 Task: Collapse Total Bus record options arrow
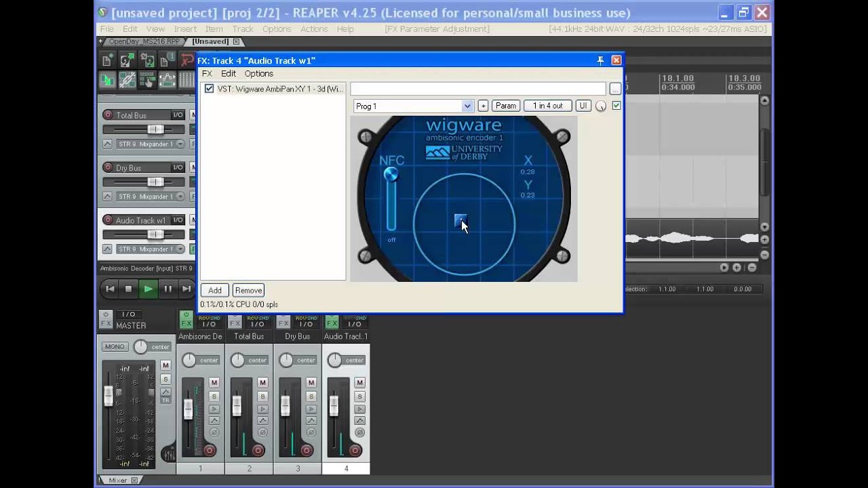point(107,144)
